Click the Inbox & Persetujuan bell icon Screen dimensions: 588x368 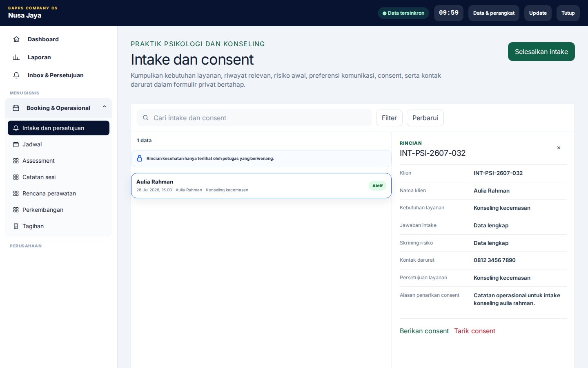click(x=16, y=75)
